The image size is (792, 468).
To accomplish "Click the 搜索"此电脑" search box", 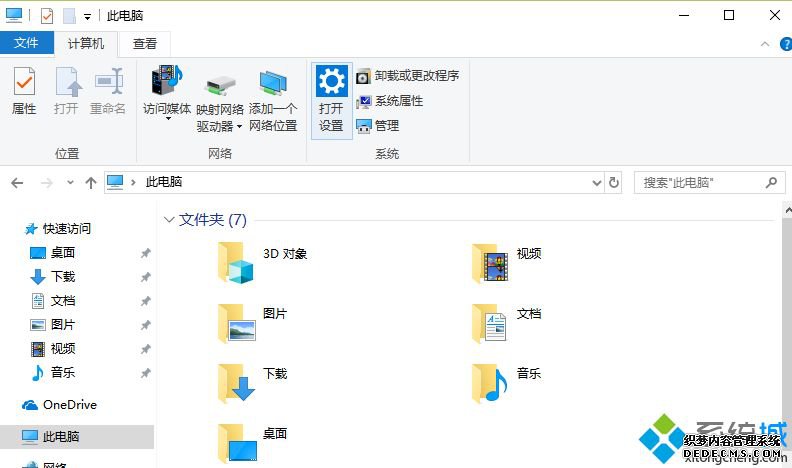I will (x=710, y=183).
